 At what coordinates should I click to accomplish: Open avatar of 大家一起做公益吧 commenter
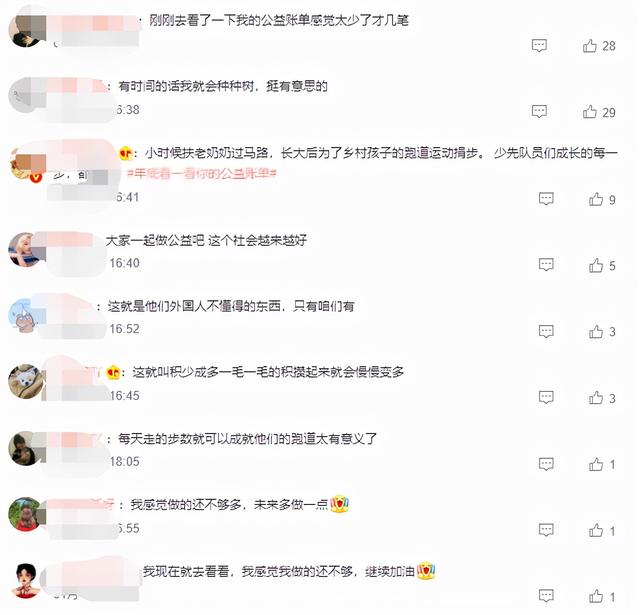(24, 250)
